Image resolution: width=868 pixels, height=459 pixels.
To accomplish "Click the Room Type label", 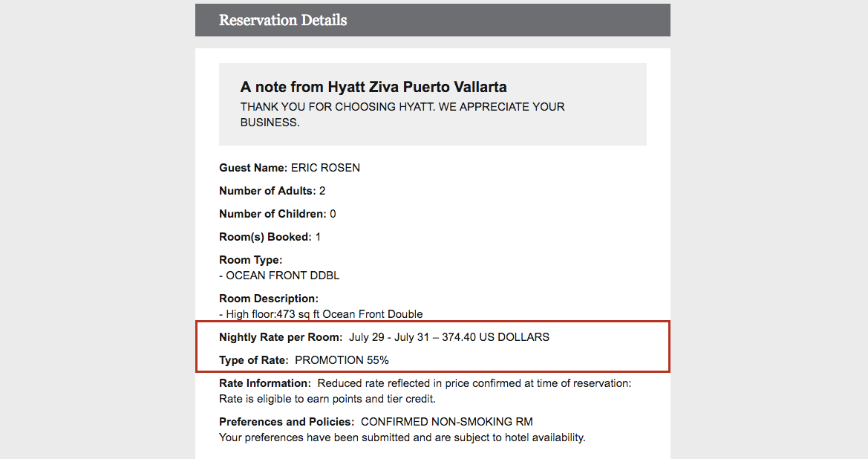I will pos(250,260).
